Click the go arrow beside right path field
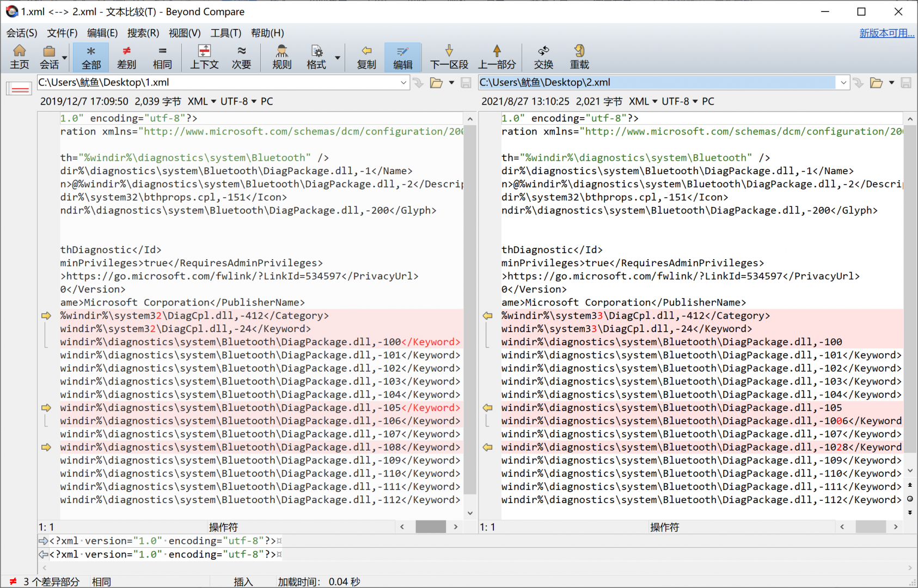The height and width of the screenshot is (588, 918). [858, 83]
